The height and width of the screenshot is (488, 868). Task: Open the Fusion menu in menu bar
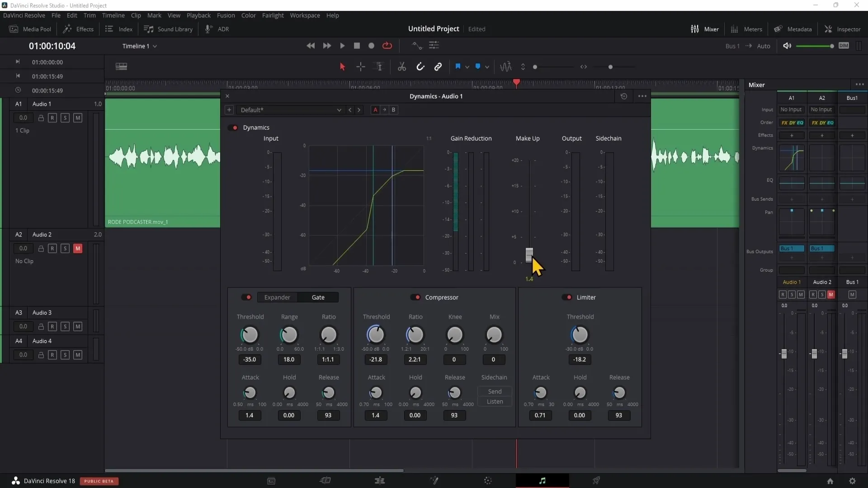pos(225,15)
